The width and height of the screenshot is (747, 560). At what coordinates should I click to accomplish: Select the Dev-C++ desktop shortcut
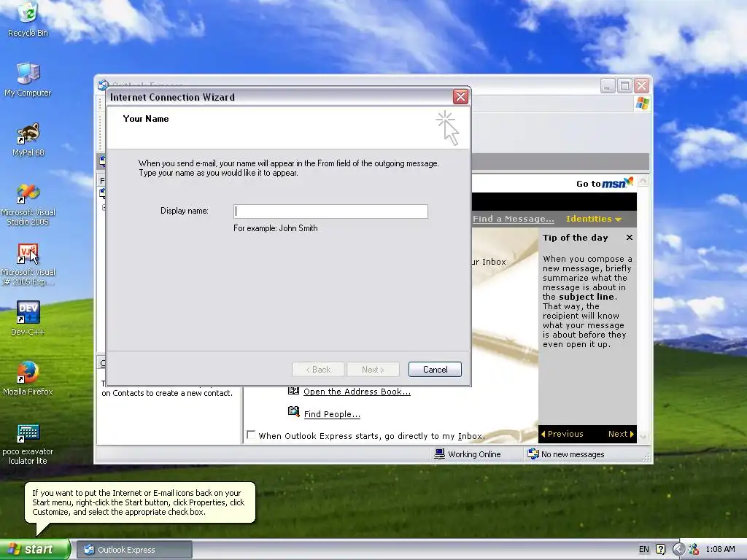click(x=28, y=318)
